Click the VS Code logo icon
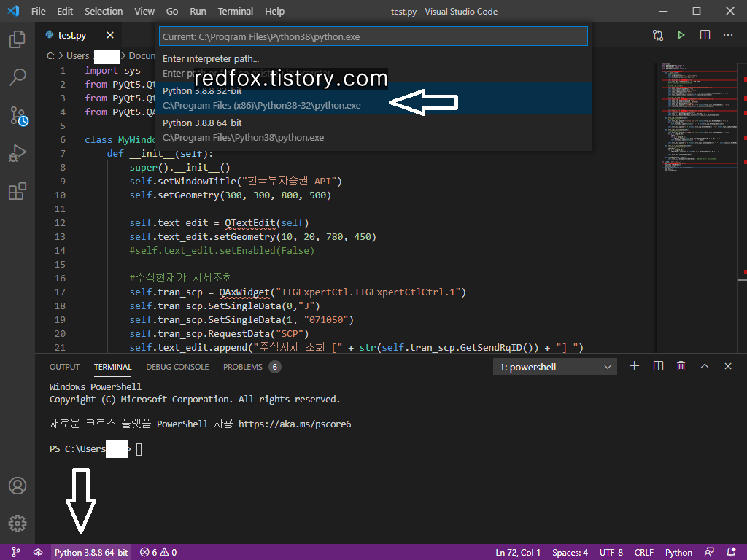Screen dimensions: 747x560 click(13, 11)
